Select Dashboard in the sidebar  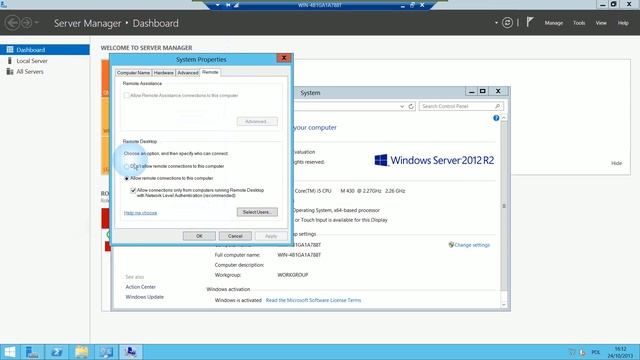tap(45, 50)
